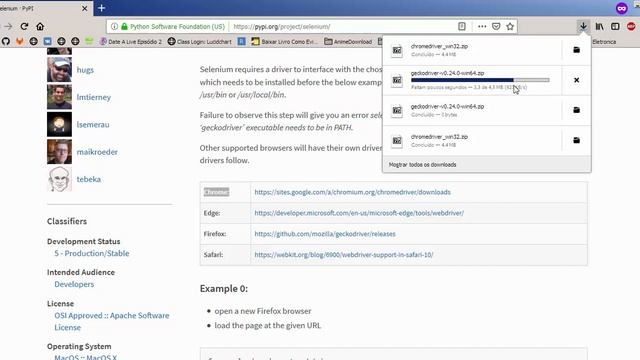This screenshot has height=360, width=640.
Task: Open completed geckodriver-v0.24.0-win64.zip 0 bytes entry
Action: 472,110
